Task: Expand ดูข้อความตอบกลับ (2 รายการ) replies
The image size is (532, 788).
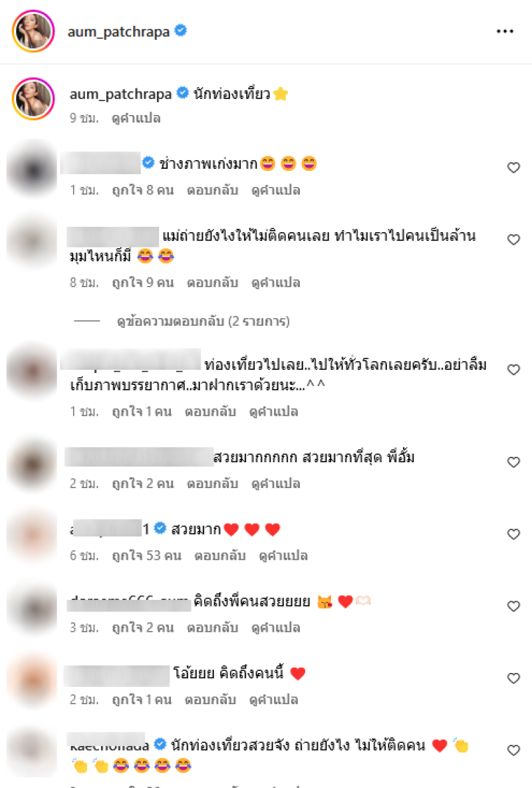Action: 203,321
